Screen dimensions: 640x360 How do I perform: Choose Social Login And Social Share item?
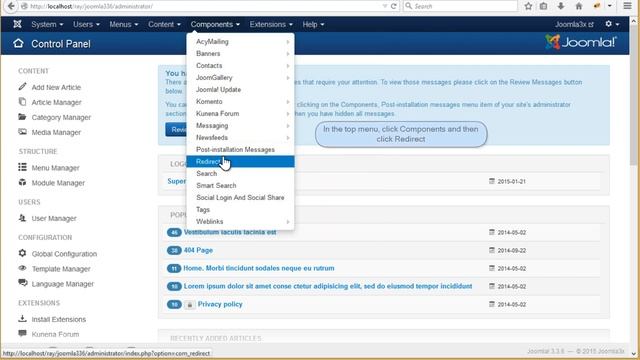click(240, 198)
